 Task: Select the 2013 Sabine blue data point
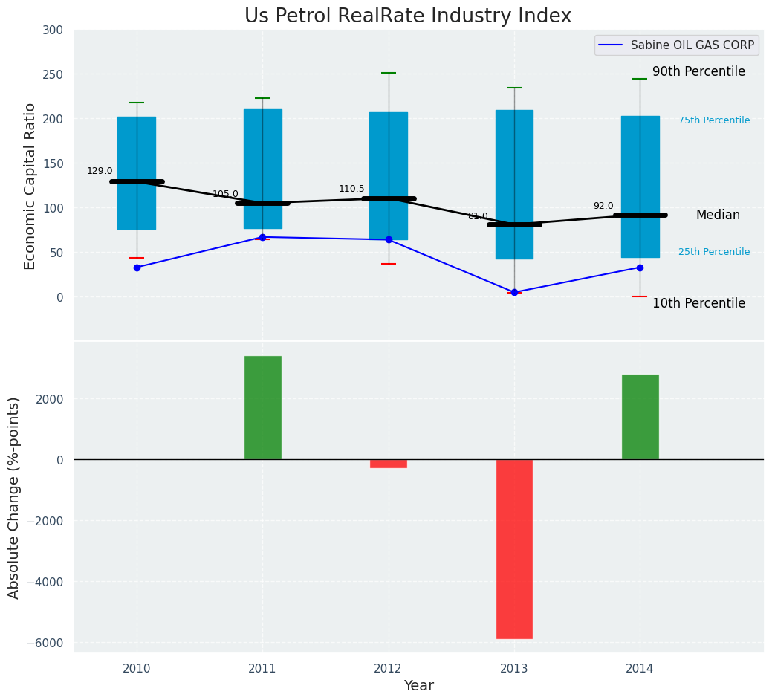pyautogui.click(x=514, y=292)
